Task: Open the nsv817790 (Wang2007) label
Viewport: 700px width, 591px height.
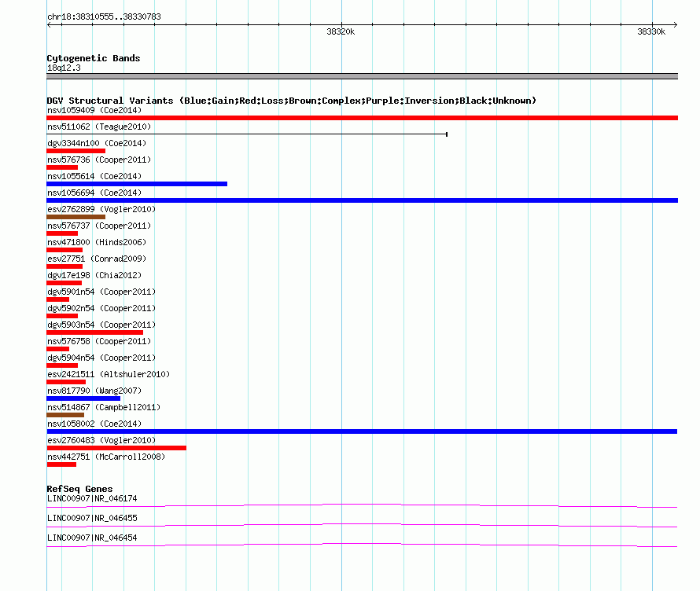Action: click(x=94, y=391)
